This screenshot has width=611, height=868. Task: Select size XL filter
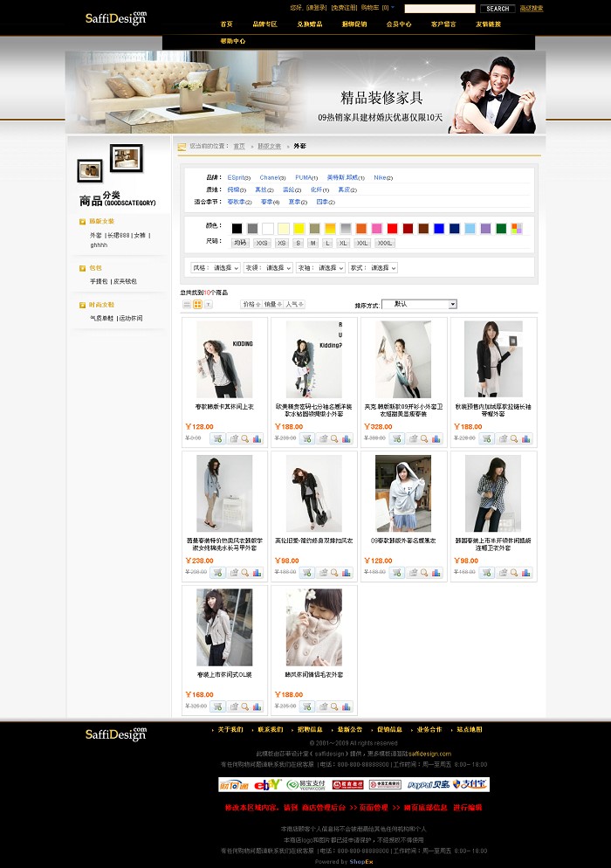[343, 243]
